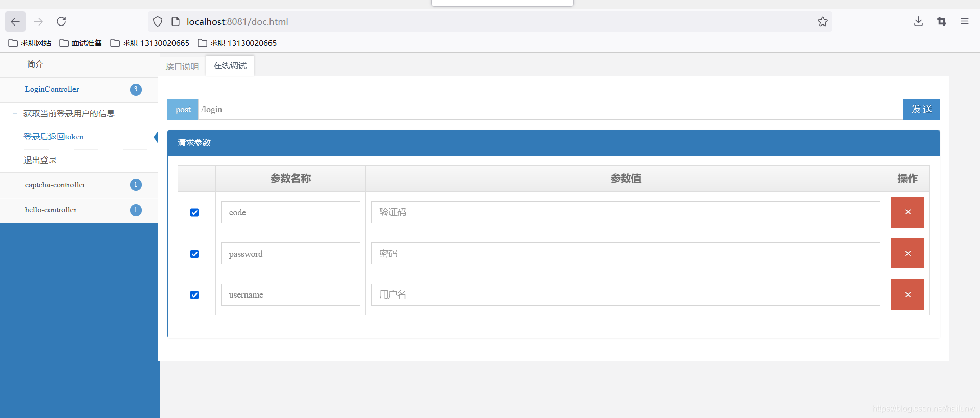Reload the page with the refresh icon
This screenshot has width=980, height=418.
tap(61, 21)
